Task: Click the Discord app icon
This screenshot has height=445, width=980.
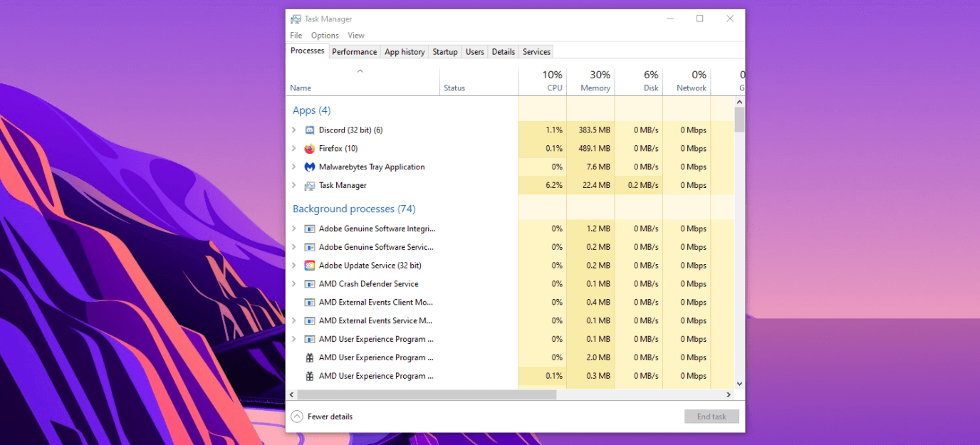Action: [309, 130]
